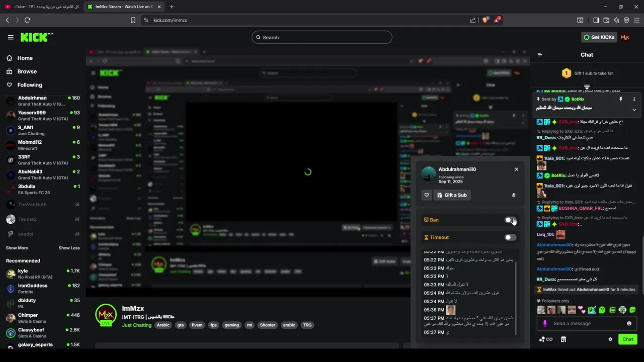Click the pin icon on the BotRix pinned message
Screen dimensions: 644x362
[621, 100]
